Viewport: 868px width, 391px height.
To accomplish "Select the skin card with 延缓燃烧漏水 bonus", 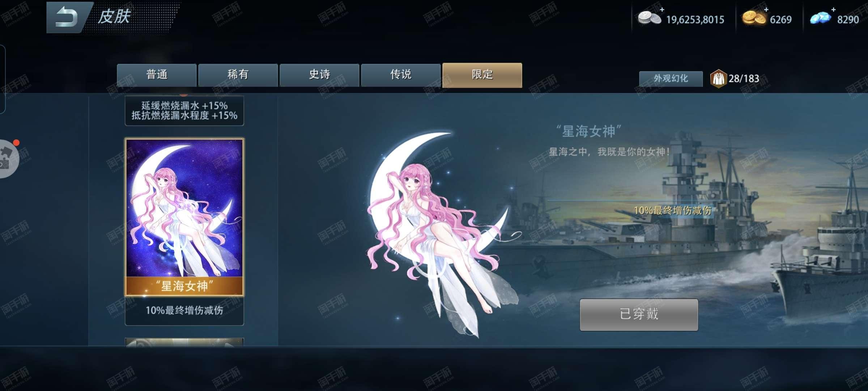I will point(184,110).
